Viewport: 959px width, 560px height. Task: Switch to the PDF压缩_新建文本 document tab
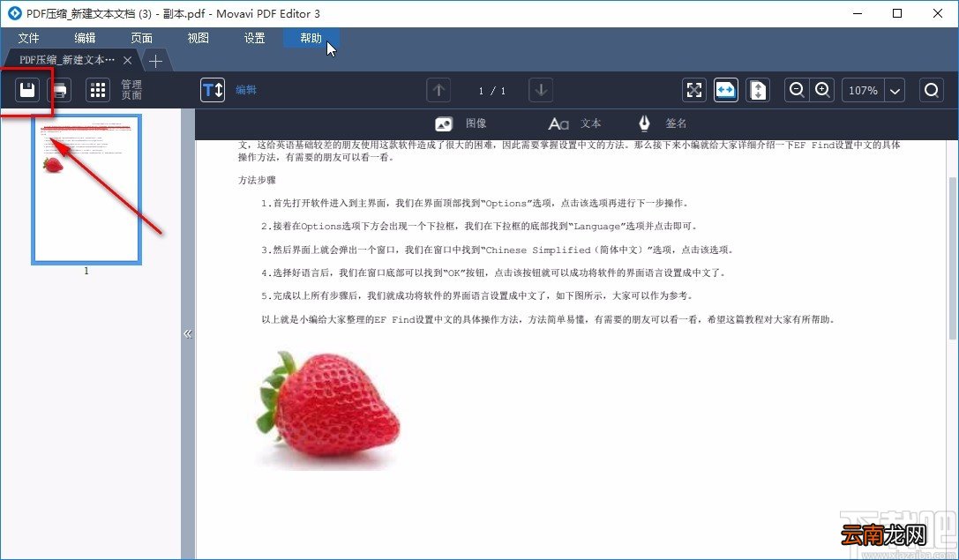pyautogui.click(x=67, y=60)
